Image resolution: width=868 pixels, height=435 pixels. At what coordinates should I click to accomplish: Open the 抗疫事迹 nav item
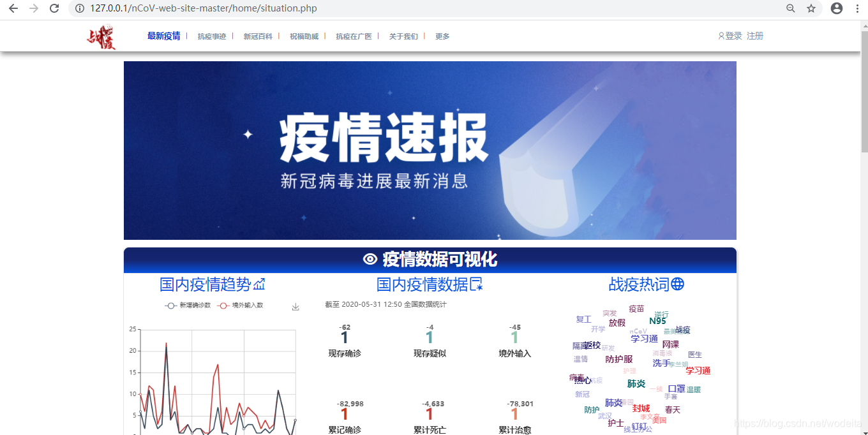212,36
